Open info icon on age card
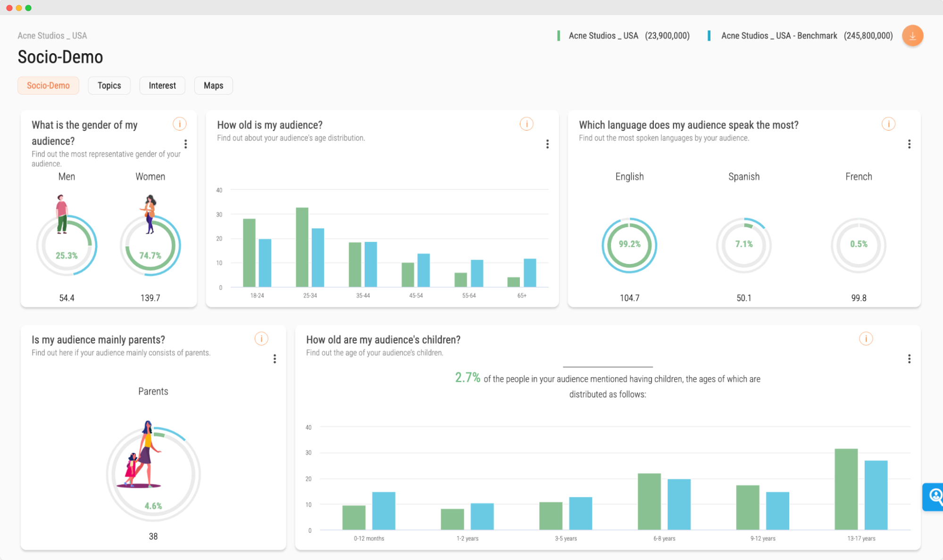The height and width of the screenshot is (560, 943). tap(526, 124)
